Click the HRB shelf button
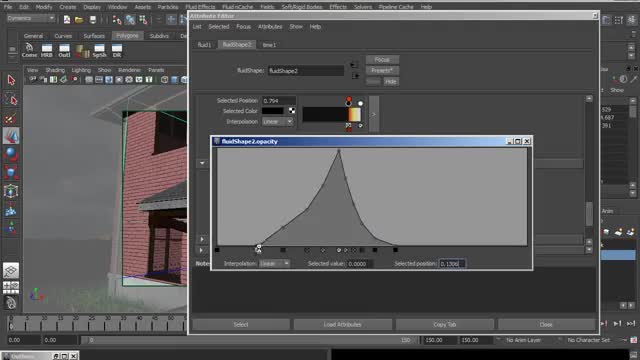 [47, 51]
